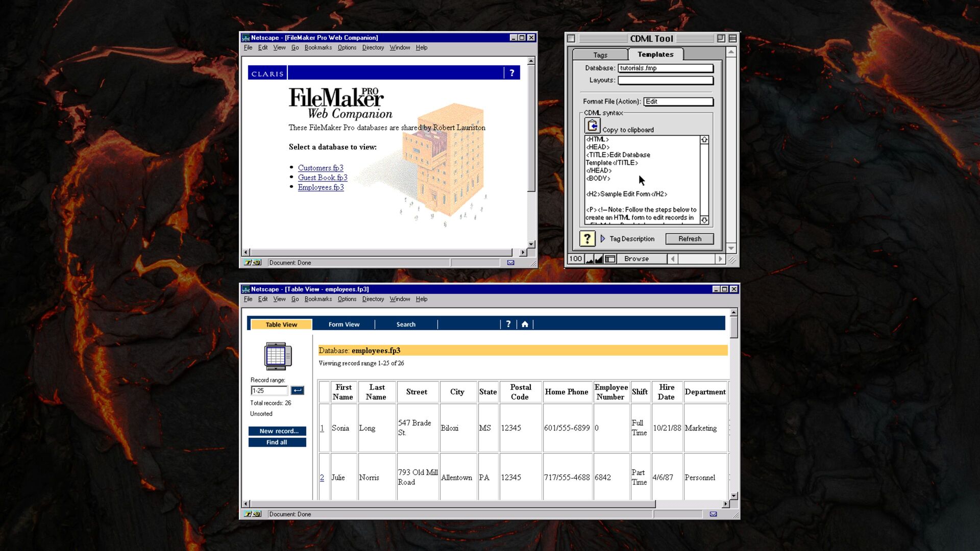Open File menu in Table View window
The image size is (980, 551).
tap(248, 299)
